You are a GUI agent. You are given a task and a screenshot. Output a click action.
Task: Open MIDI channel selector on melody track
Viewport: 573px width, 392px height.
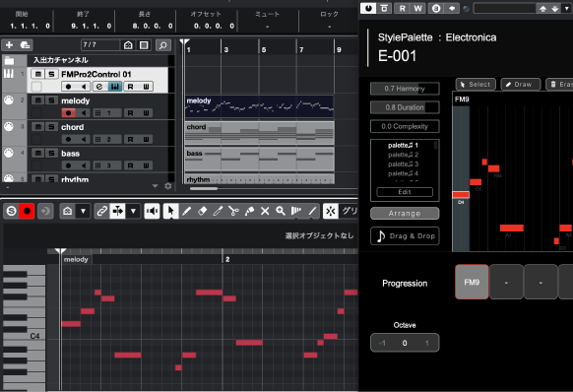click(107, 113)
